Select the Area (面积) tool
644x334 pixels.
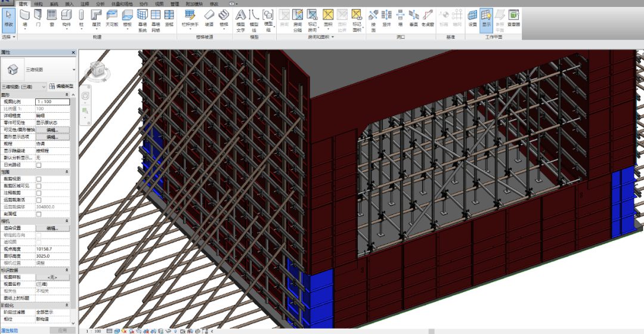(328, 18)
